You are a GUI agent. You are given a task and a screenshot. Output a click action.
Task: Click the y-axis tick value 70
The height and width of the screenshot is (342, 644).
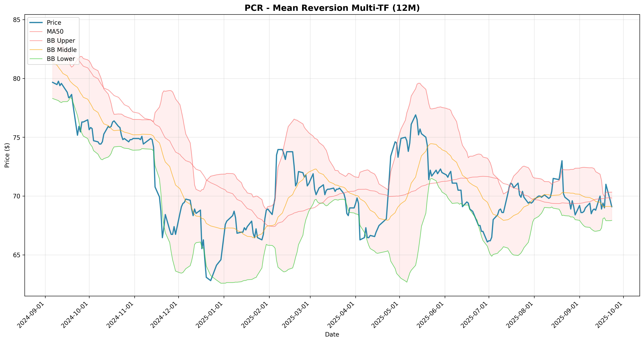[17, 196]
